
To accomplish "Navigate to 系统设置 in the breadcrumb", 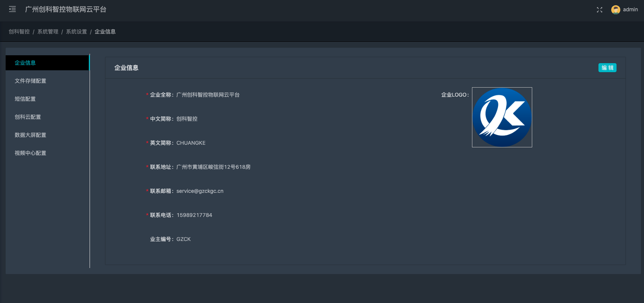I will point(76,32).
